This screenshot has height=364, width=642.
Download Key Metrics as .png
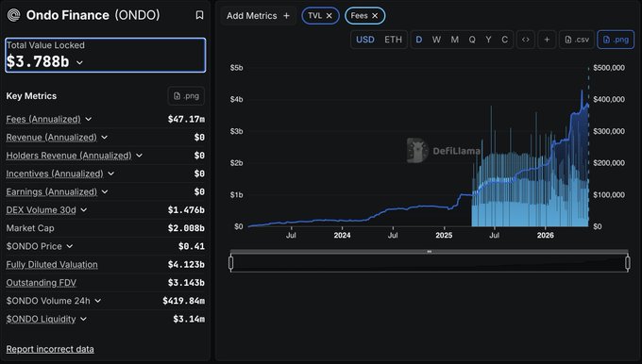coord(186,96)
